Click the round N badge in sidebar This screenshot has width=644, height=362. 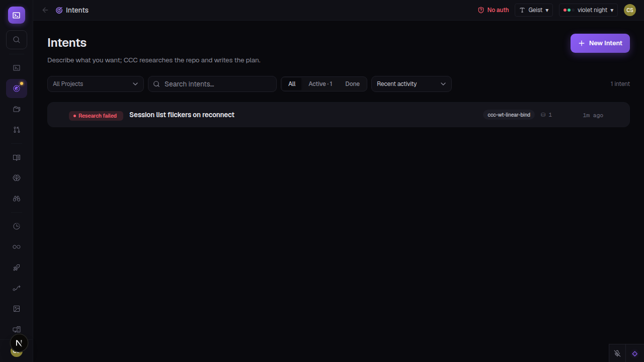click(x=19, y=343)
